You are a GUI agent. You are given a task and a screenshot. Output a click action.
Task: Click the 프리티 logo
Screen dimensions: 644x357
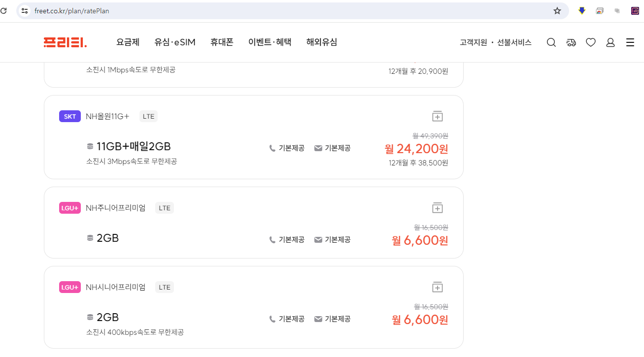coord(65,42)
